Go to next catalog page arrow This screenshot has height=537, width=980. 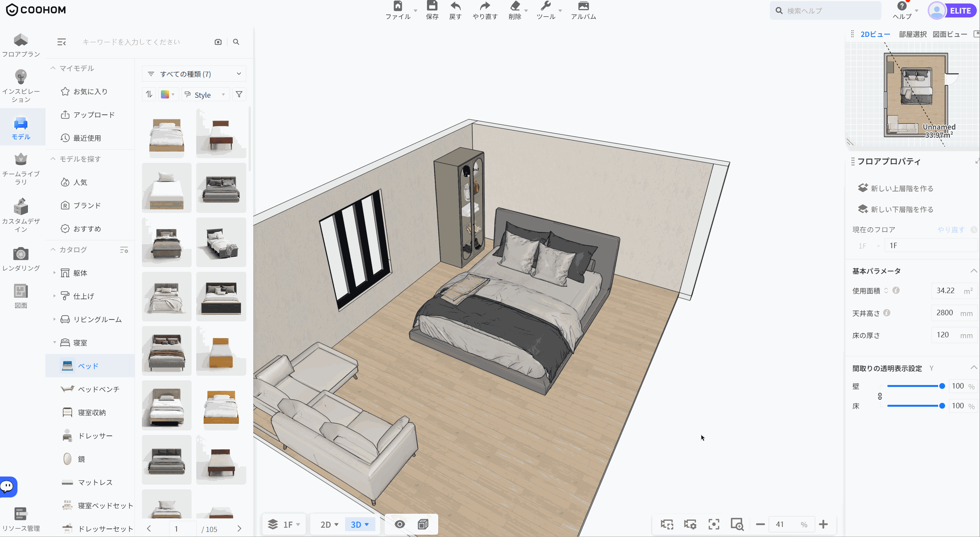click(239, 528)
